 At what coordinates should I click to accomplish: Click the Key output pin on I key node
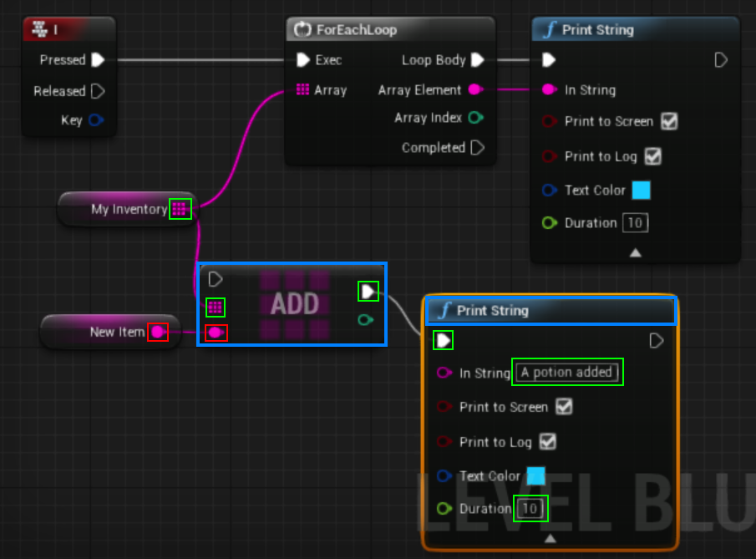click(96, 120)
